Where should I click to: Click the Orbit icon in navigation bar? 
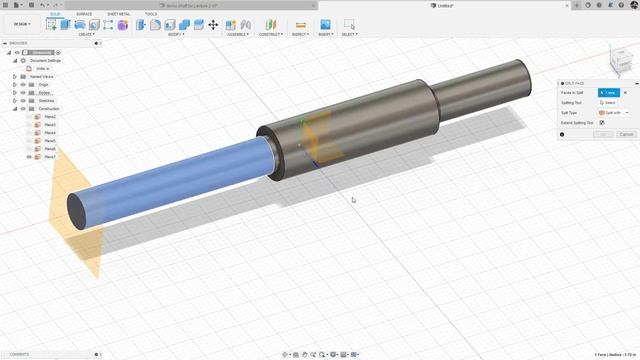[285, 355]
